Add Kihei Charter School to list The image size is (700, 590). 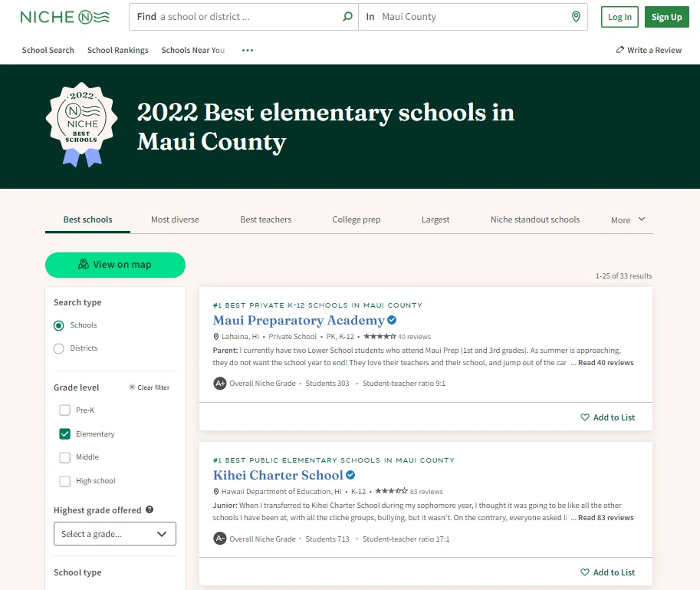pyautogui.click(x=607, y=572)
